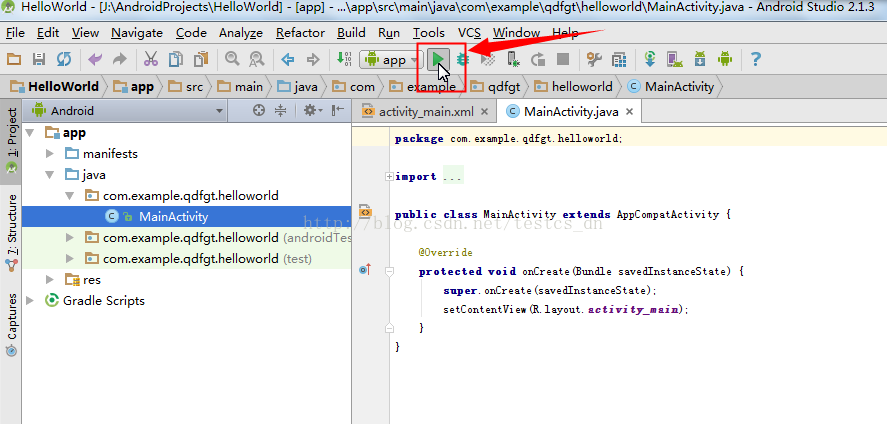887x424 pixels.
Task: Open the Refactor menu
Action: click(300, 33)
